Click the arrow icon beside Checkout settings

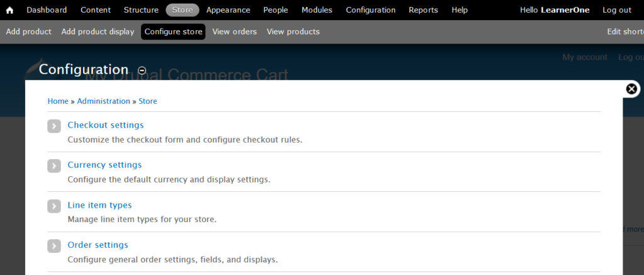coord(54,126)
